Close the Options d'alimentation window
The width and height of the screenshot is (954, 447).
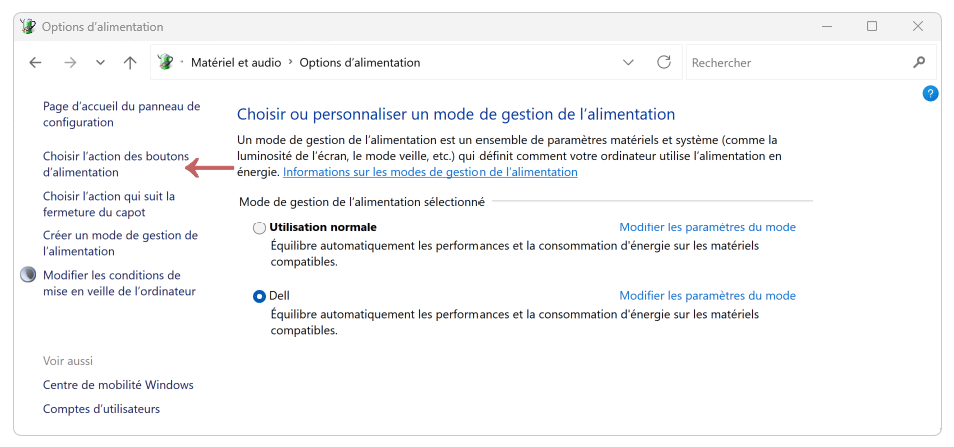coord(918,27)
